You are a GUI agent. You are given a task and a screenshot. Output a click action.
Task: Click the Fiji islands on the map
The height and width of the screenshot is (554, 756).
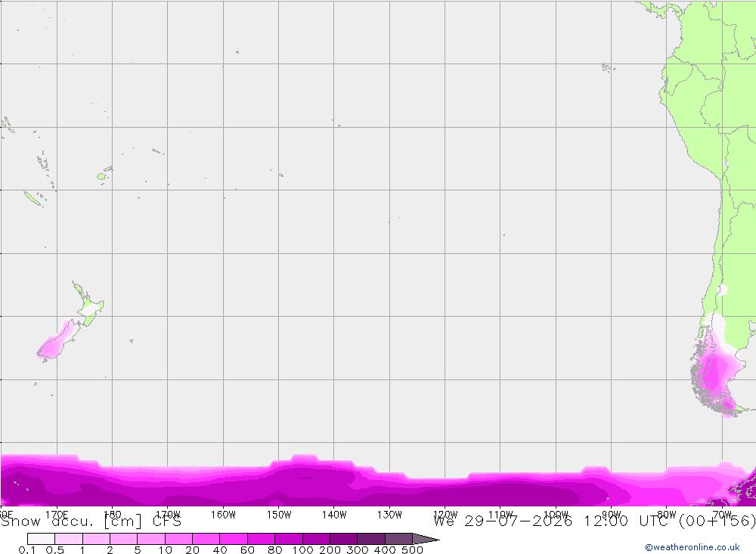tap(104, 174)
